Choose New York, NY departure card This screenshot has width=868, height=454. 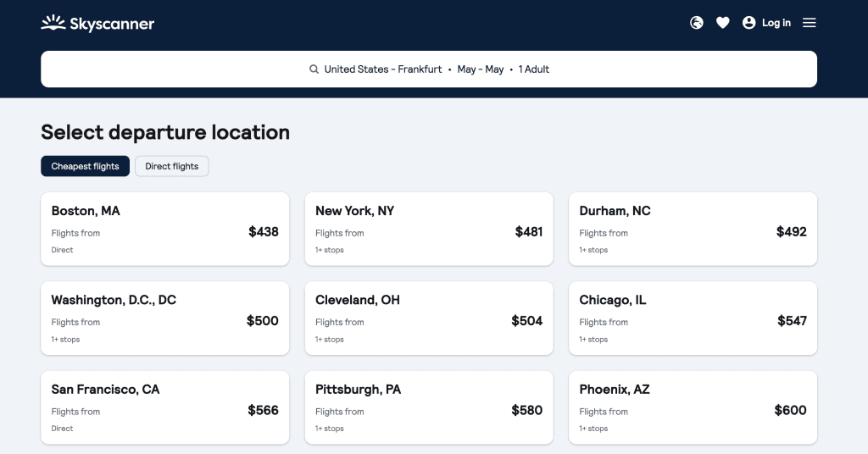point(429,229)
